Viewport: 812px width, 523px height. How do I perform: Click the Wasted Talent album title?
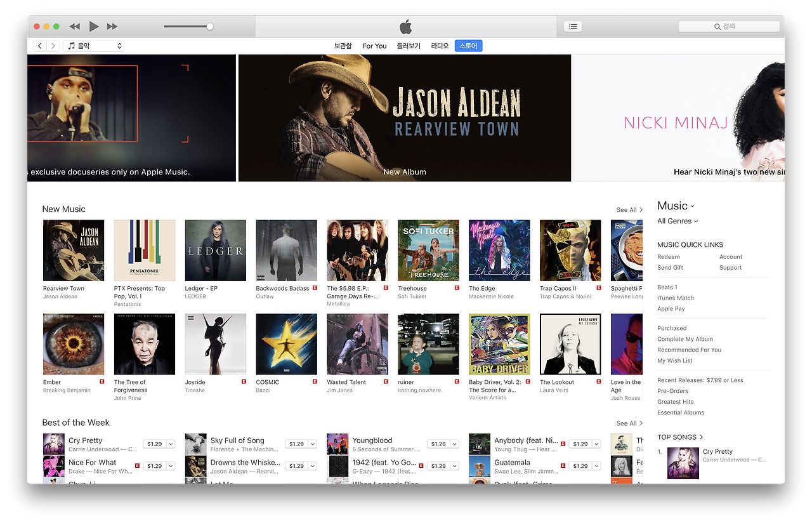346,382
